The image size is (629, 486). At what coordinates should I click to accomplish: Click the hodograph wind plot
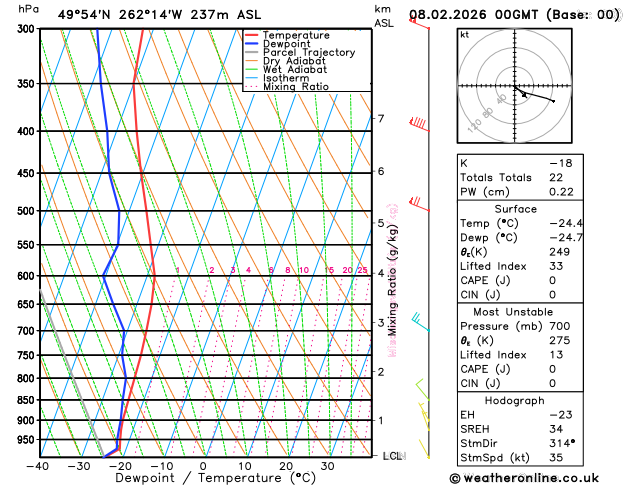coord(515,86)
